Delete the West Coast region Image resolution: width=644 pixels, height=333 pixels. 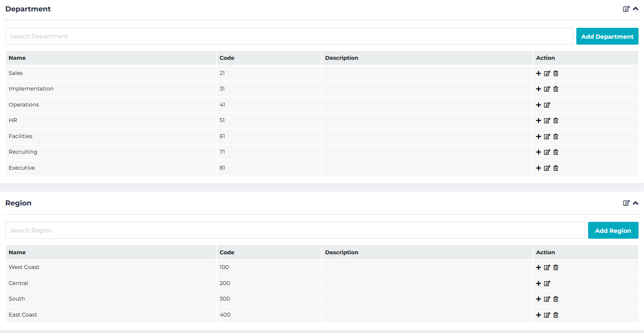pyautogui.click(x=556, y=267)
